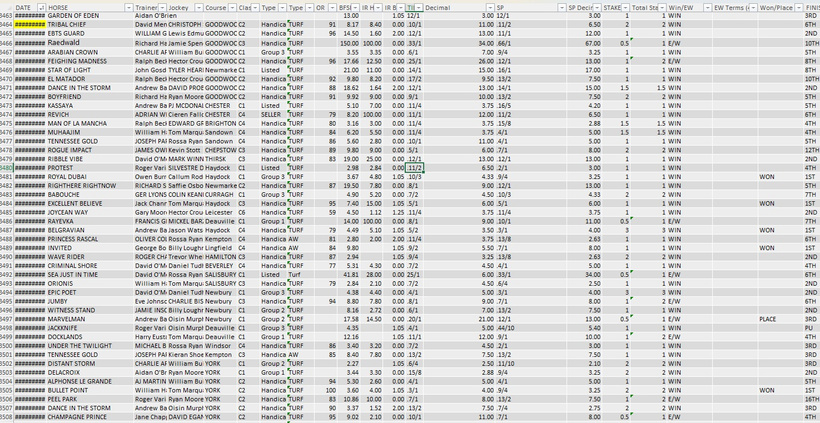The image size is (820, 423).
Task: Open the Course column filter dropdown
Action: [232, 7]
